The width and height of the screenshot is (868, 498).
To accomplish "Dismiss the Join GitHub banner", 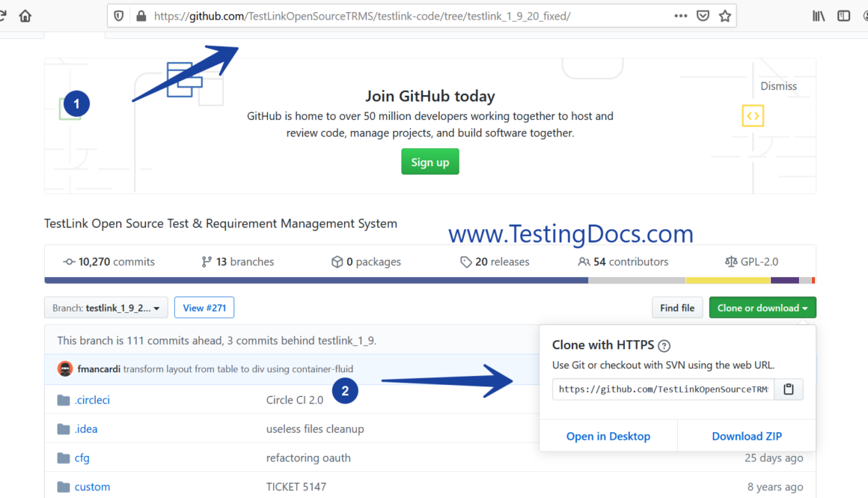I will point(778,86).
